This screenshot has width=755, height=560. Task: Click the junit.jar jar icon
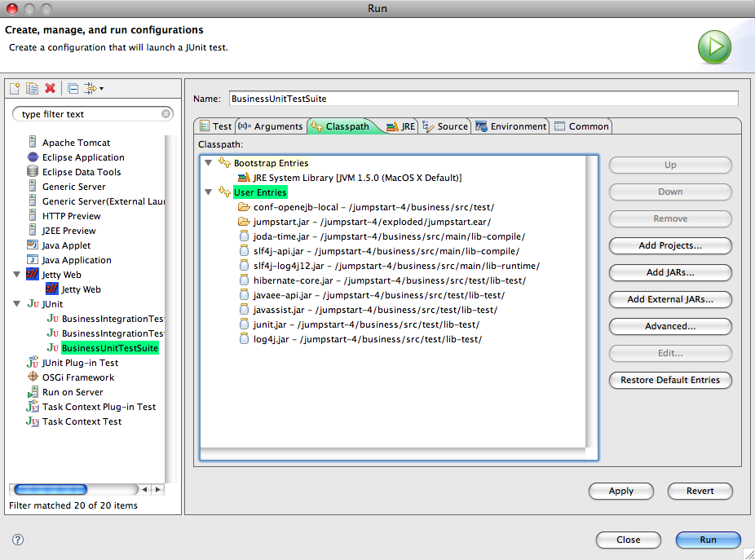point(244,324)
